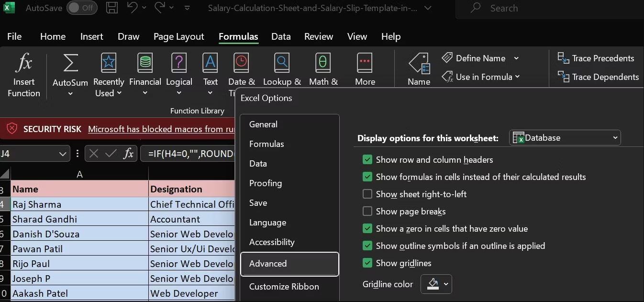Open the More Functions icon

365,63
